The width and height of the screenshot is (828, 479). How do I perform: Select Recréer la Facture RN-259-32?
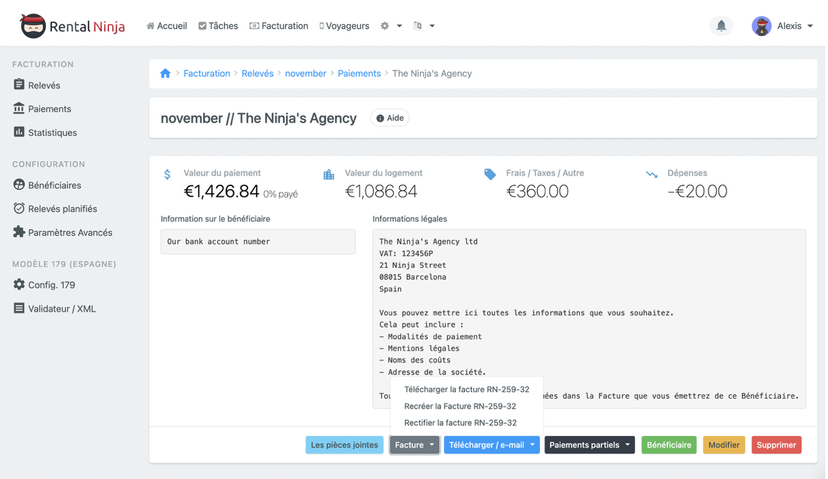[460, 406]
